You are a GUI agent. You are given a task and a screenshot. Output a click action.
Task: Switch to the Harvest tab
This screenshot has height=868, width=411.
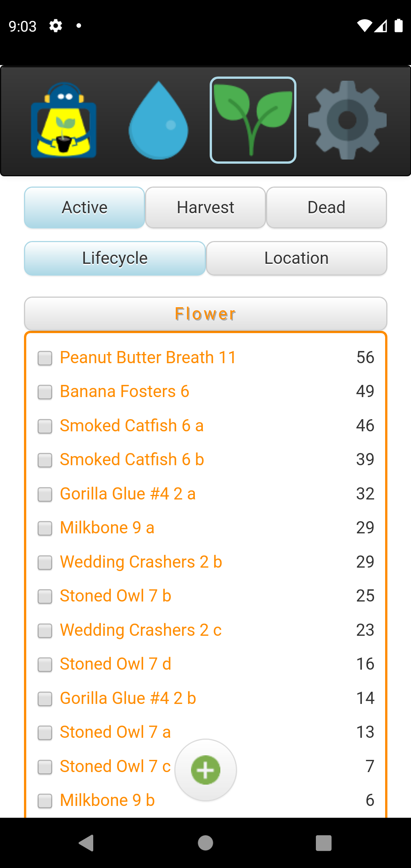205,207
